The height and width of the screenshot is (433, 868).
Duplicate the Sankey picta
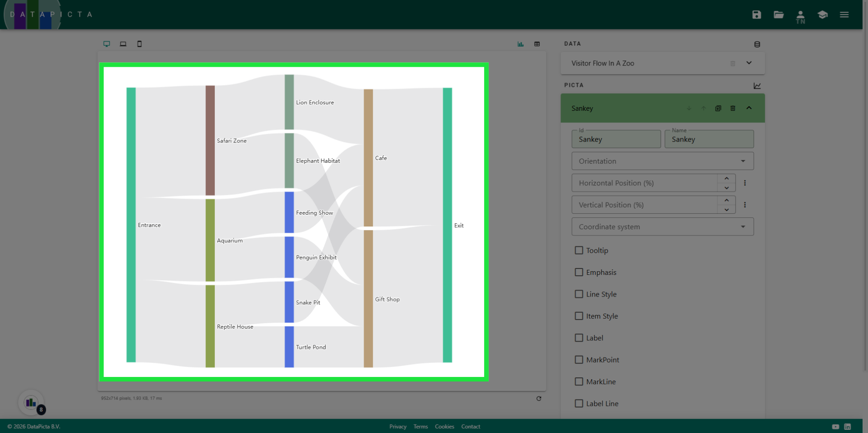(x=718, y=108)
